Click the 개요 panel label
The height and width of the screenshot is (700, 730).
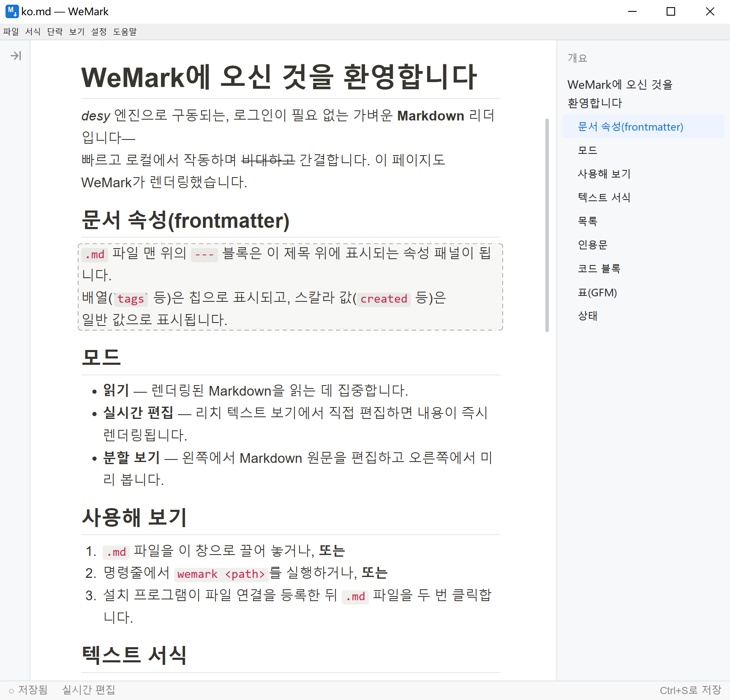(x=577, y=58)
